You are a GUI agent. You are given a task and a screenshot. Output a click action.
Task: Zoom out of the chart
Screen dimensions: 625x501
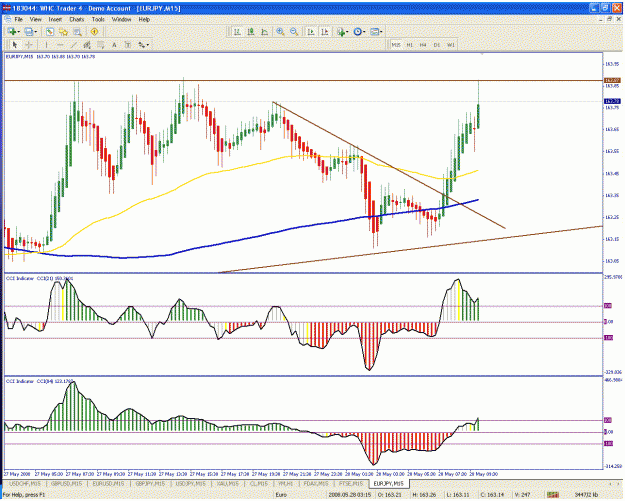294,32
